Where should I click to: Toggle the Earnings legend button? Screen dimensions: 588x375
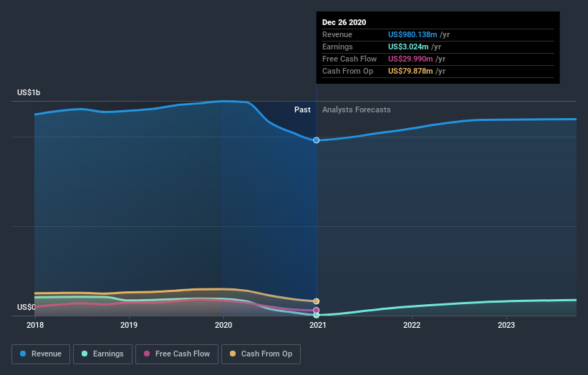[x=102, y=354]
